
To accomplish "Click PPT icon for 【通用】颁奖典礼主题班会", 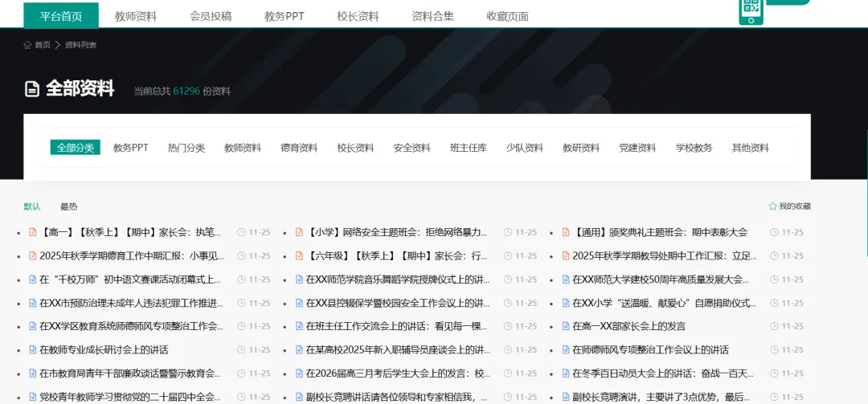I will click(565, 232).
